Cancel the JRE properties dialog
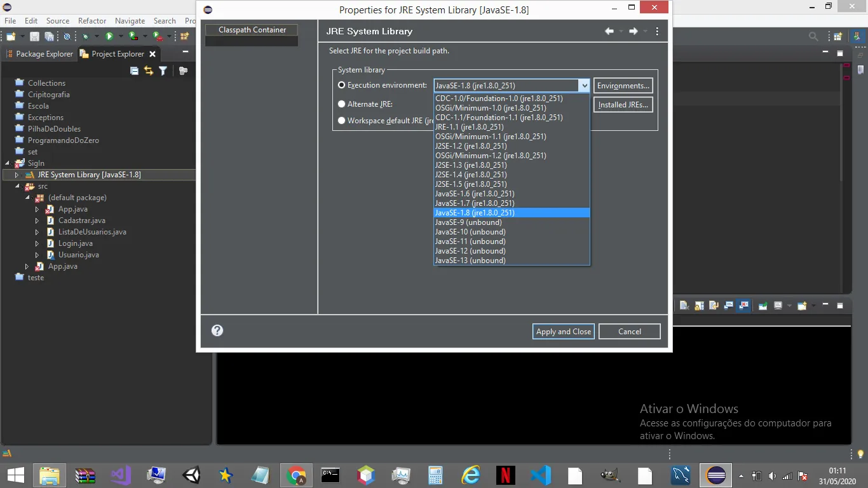The width and height of the screenshot is (868, 488). (x=630, y=331)
